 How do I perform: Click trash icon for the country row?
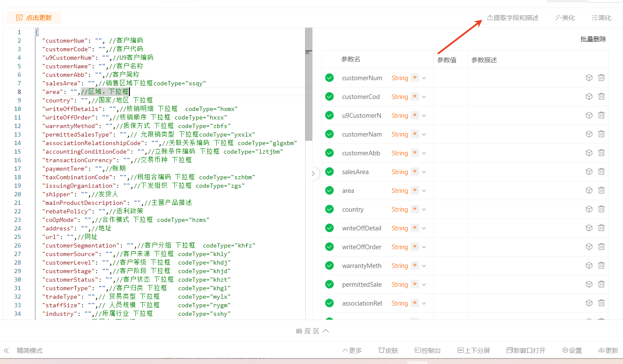[x=601, y=209]
